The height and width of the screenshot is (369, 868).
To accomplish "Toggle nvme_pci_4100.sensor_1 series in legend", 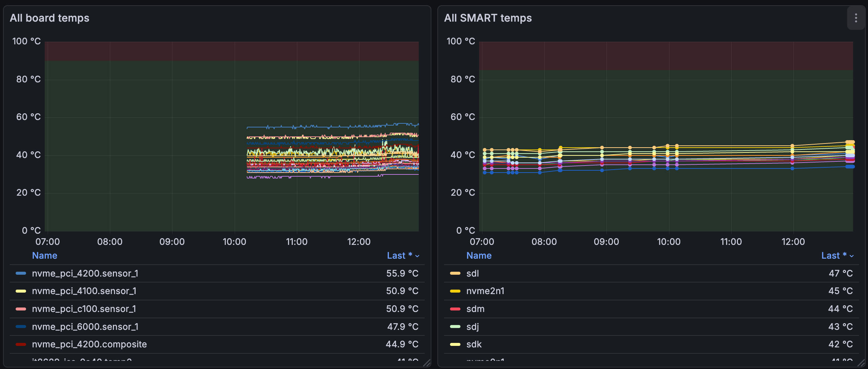I will click(x=84, y=291).
